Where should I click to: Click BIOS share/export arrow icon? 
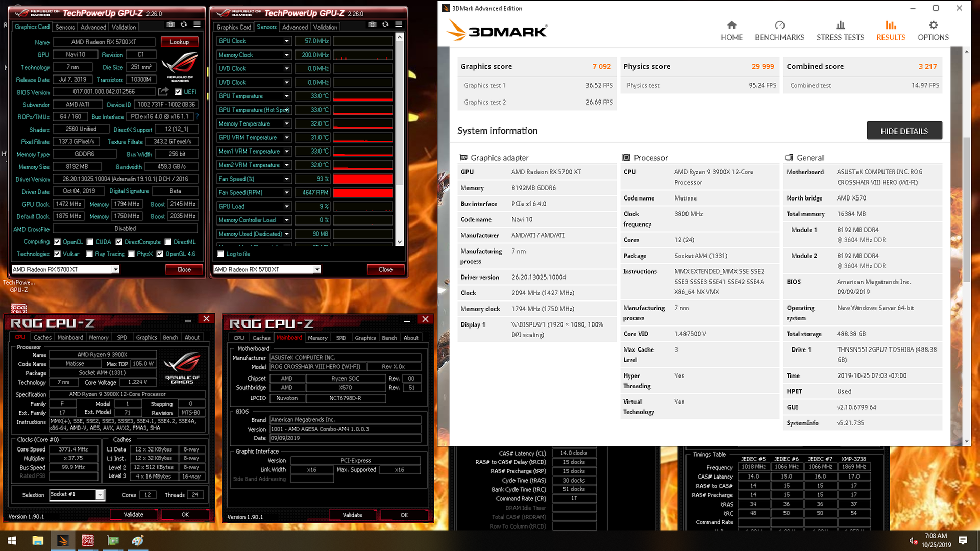[x=163, y=91]
